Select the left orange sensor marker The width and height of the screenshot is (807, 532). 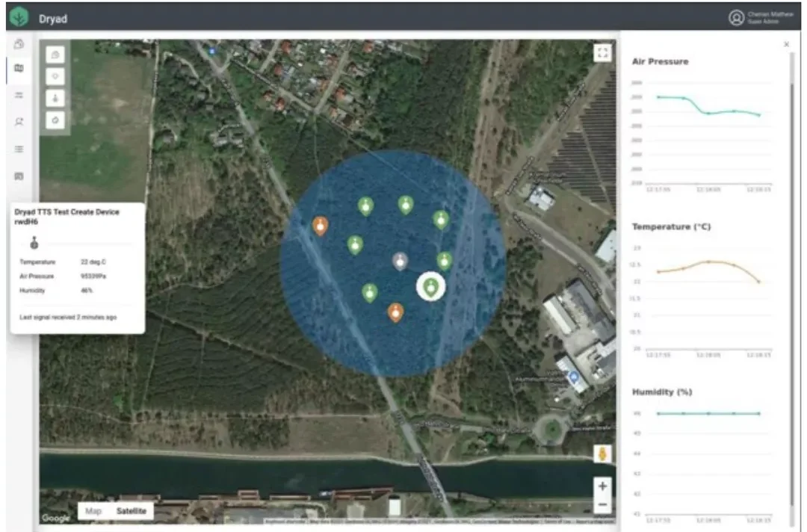click(x=320, y=225)
